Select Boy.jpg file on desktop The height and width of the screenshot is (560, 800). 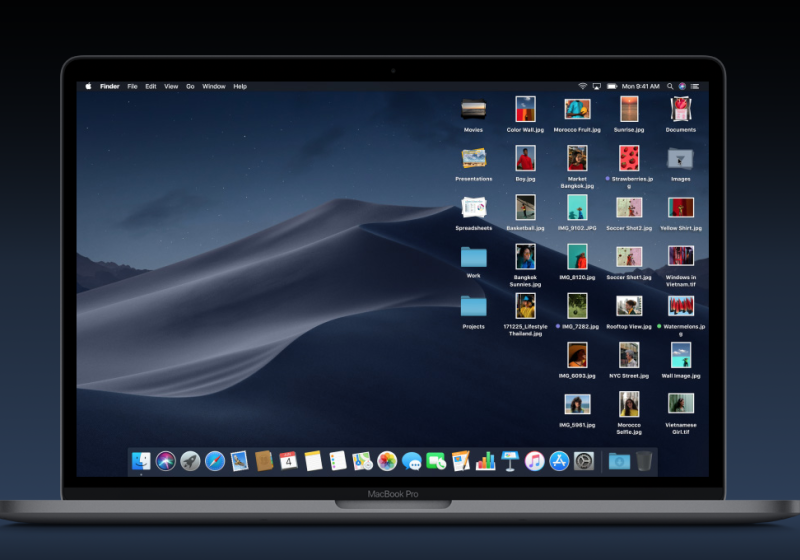[525, 158]
